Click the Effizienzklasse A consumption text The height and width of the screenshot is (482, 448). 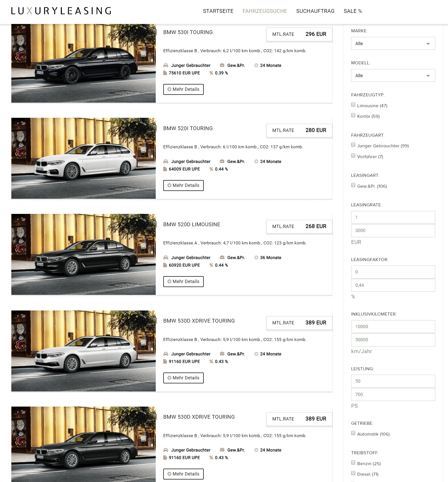[235, 243]
